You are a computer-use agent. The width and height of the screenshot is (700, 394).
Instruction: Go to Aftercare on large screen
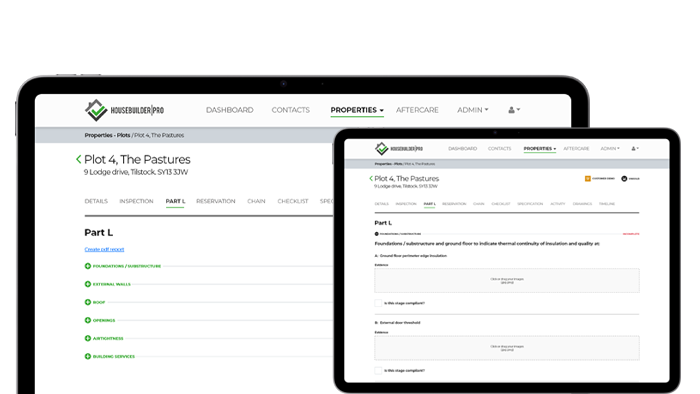coord(417,110)
